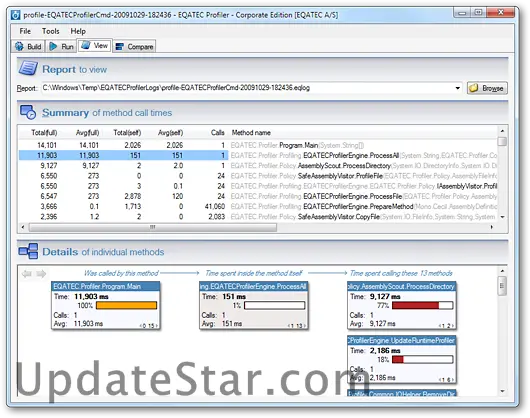Click the details forward arrow
The image size is (530, 418).
41,274
